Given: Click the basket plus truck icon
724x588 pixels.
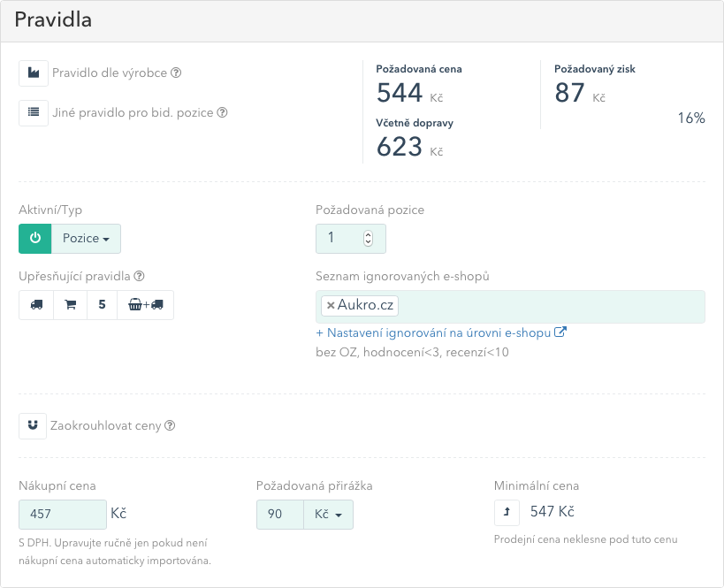Looking at the screenshot, I should [x=146, y=305].
